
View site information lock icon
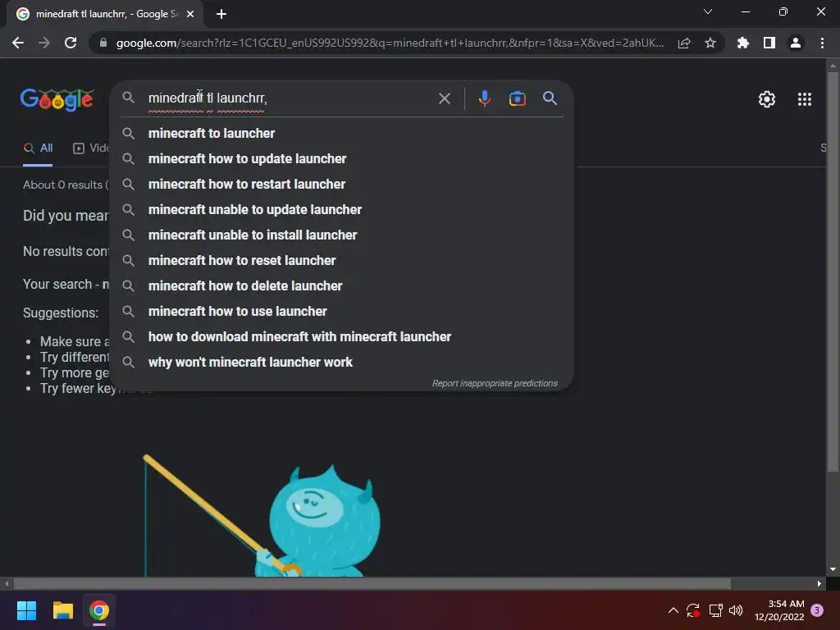(x=103, y=43)
